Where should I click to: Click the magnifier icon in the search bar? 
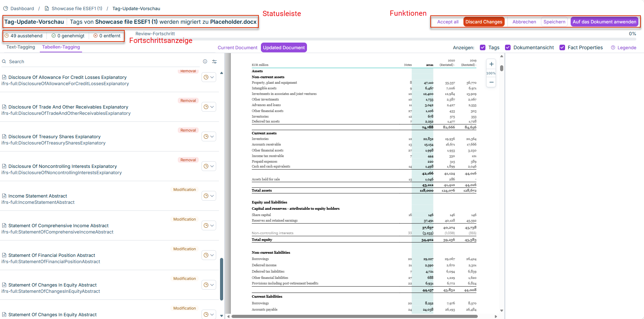[4, 61]
